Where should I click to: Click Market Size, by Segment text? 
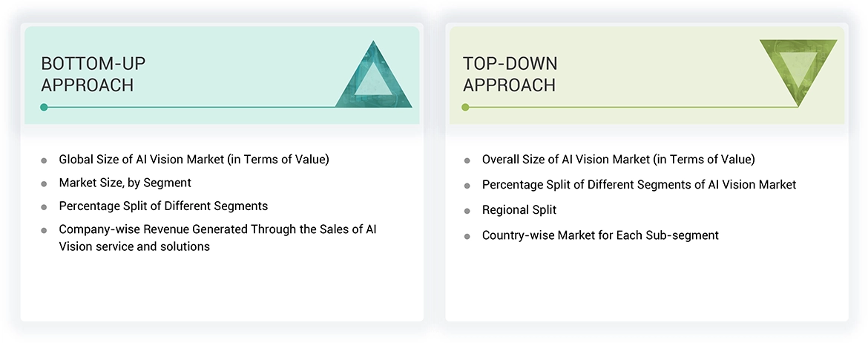(x=125, y=183)
